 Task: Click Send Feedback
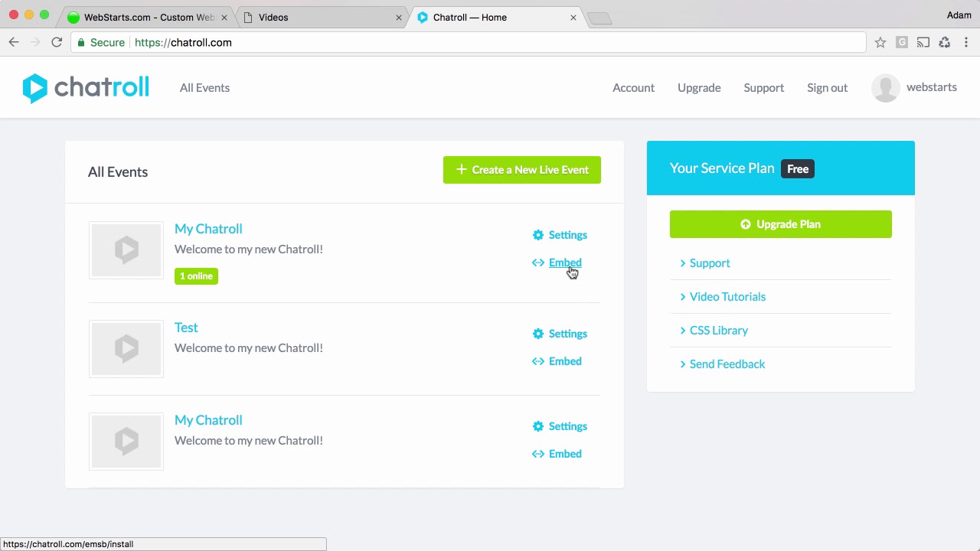[x=727, y=364]
